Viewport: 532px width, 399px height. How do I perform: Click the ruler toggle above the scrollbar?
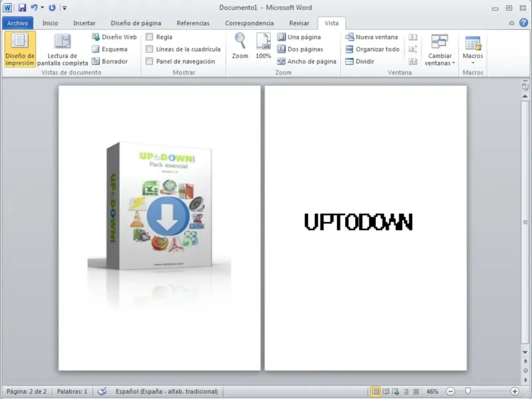[x=525, y=86]
